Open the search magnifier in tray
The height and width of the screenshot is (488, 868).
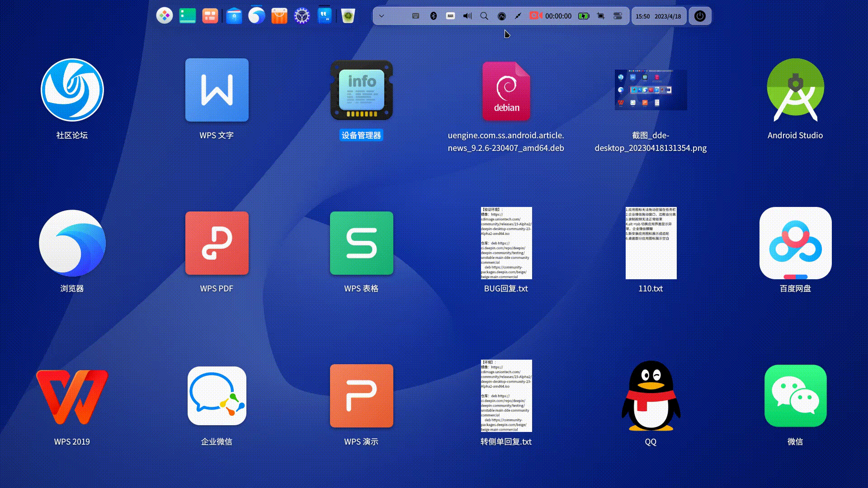pyautogui.click(x=484, y=16)
